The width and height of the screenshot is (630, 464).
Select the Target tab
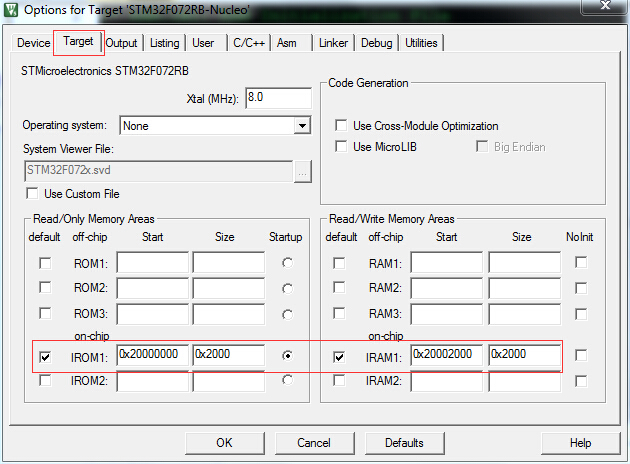[x=78, y=41]
